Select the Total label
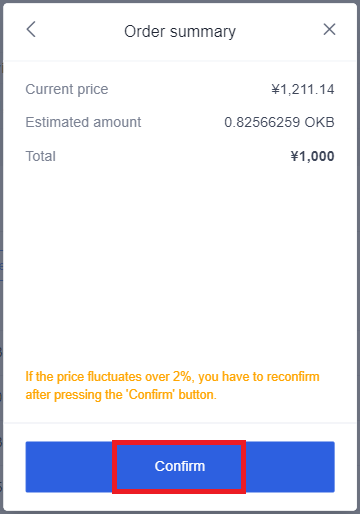The height and width of the screenshot is (514, 360). click(41, 156)
